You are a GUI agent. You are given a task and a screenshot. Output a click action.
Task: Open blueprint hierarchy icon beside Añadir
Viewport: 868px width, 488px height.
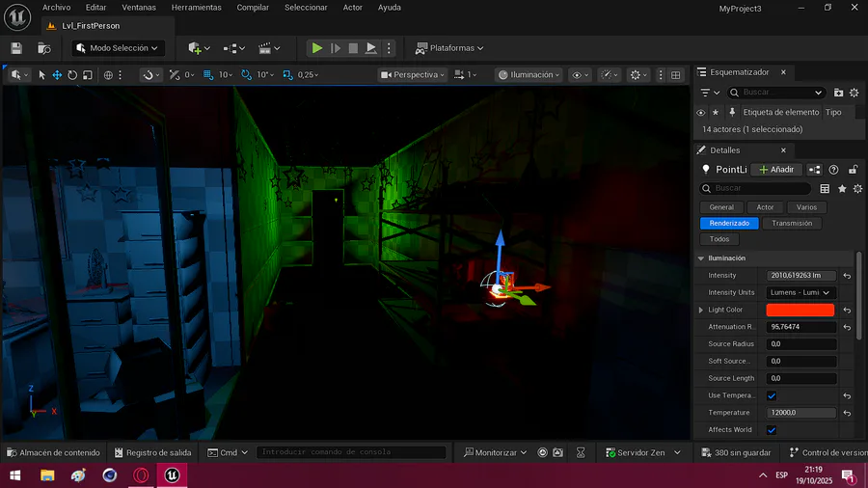(x=814, y=170)
